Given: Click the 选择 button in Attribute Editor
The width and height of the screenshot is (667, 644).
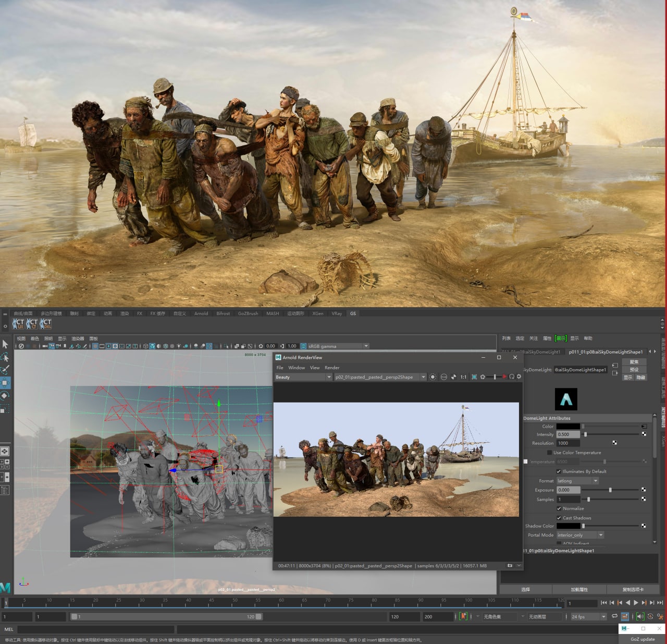Looking at the screenshot, I should tap(525, 589).
